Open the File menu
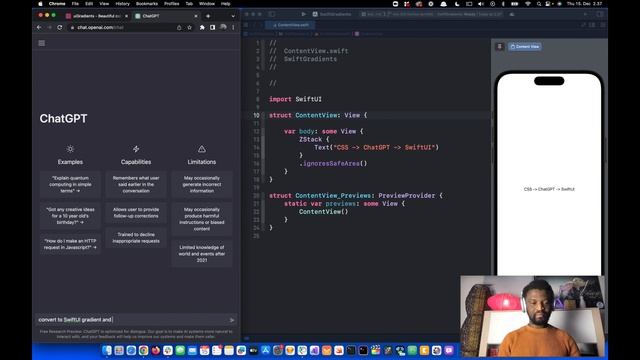 tap(76, 4)
